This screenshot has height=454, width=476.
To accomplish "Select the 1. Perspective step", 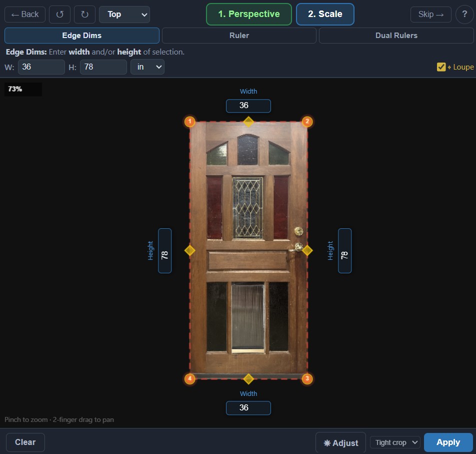I will coord(248,15).
